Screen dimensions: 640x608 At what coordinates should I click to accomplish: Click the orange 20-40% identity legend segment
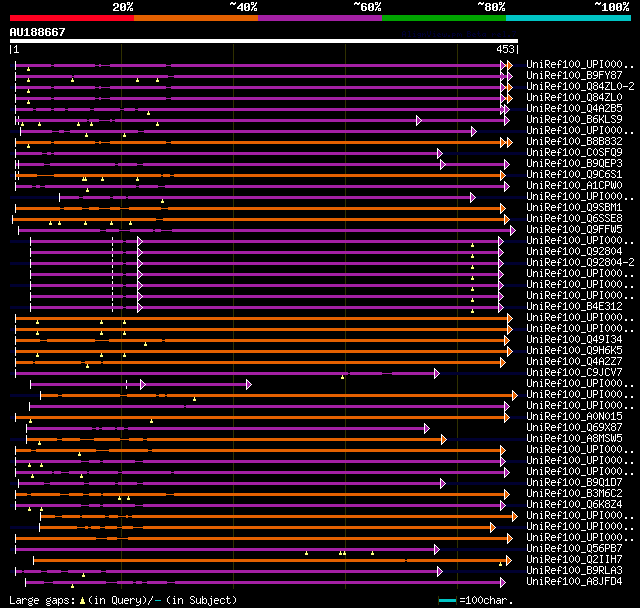click(x=196, y=18)
